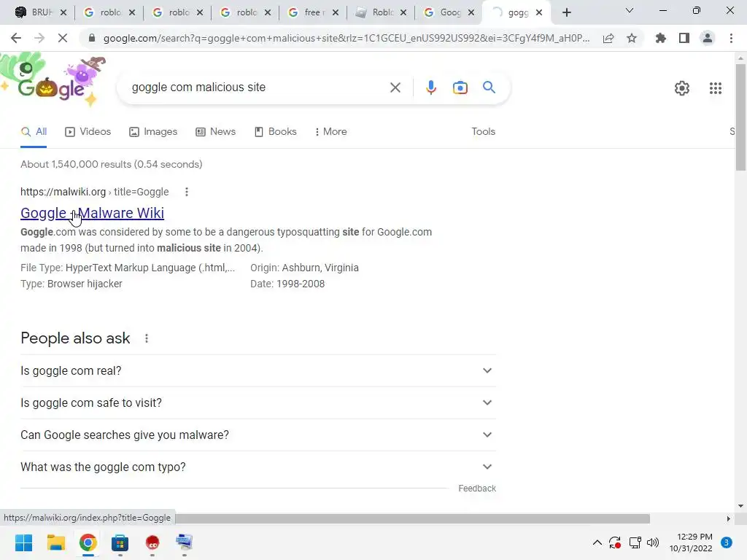Viewport: 747px width, 560px height.
Task: Click "Origin: Ashburn, Virginia" text
Action: (x=304, y=268)
